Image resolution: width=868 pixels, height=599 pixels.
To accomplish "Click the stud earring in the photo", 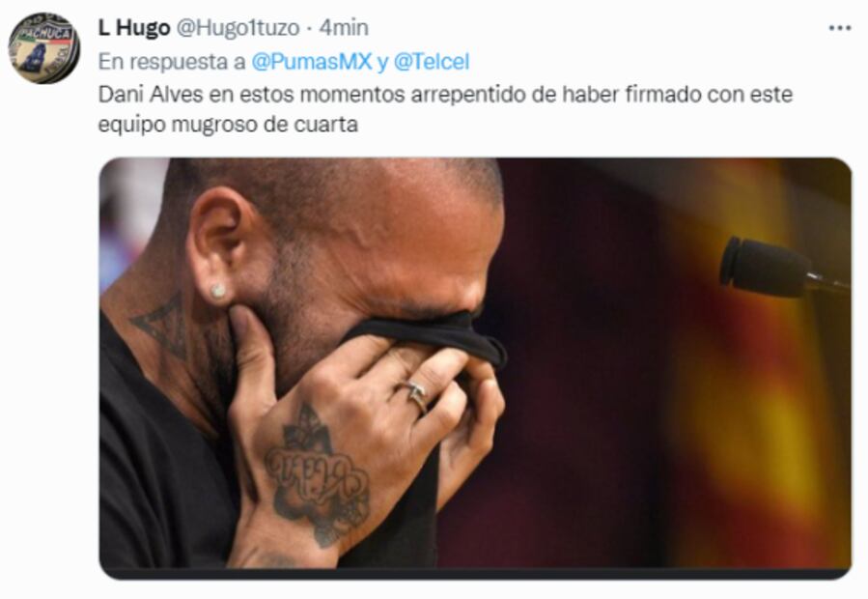I will click(217, 290).
